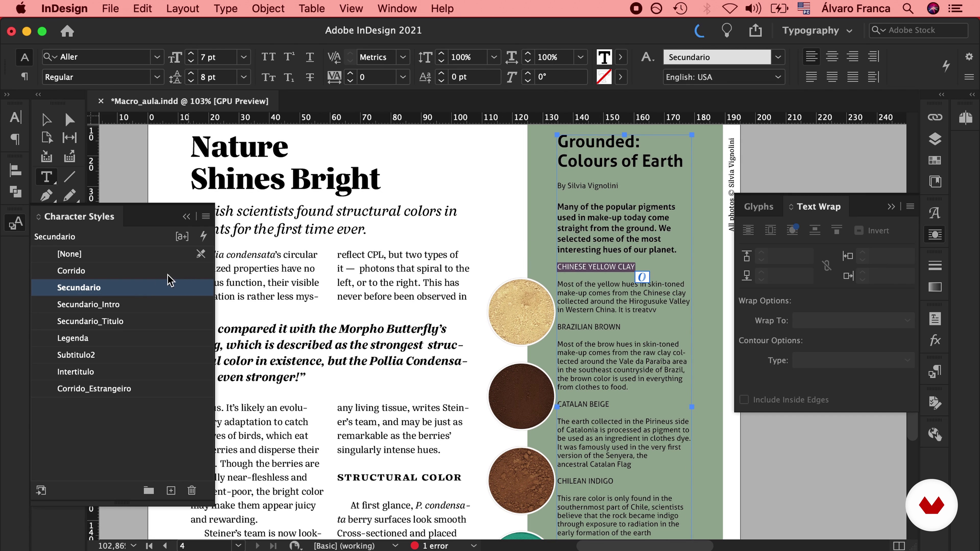
Task: Click the Adobe Stock search field
Action: [x=918, y=30]
